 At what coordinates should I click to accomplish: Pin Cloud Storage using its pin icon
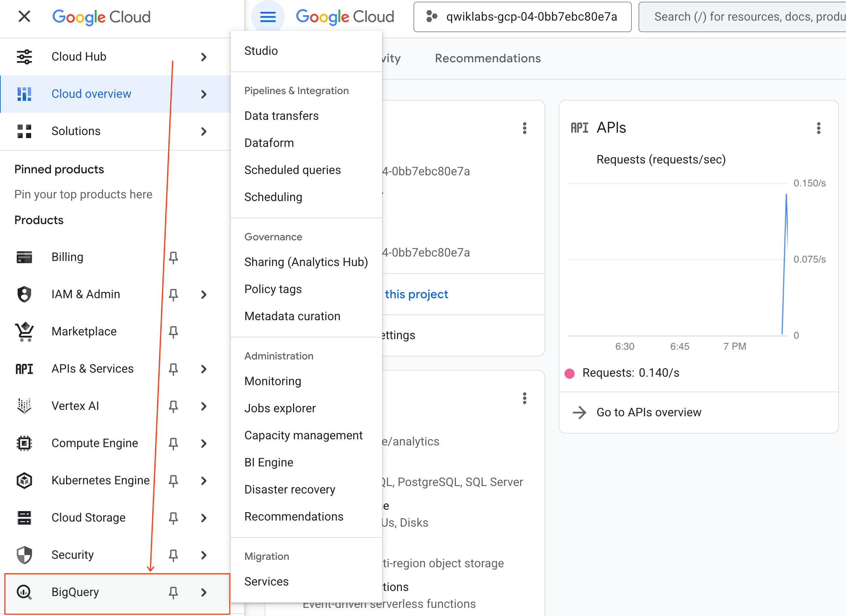click(x=173, y=518)
